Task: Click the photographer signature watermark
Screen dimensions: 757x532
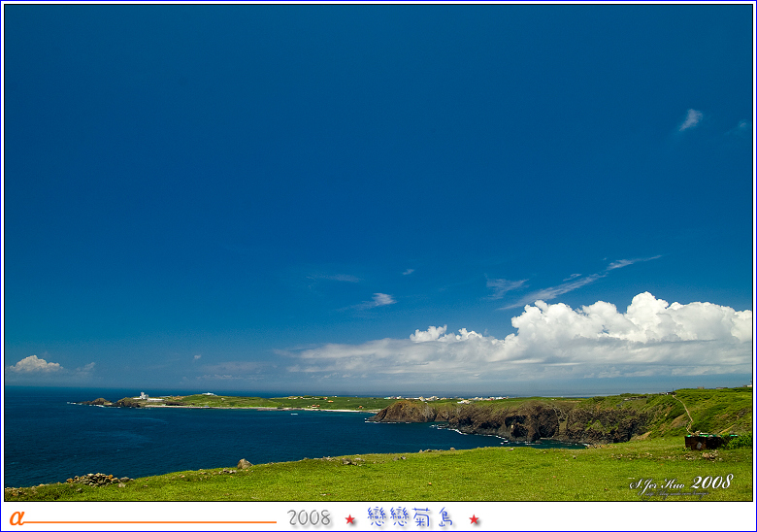Action: [681, 483]
